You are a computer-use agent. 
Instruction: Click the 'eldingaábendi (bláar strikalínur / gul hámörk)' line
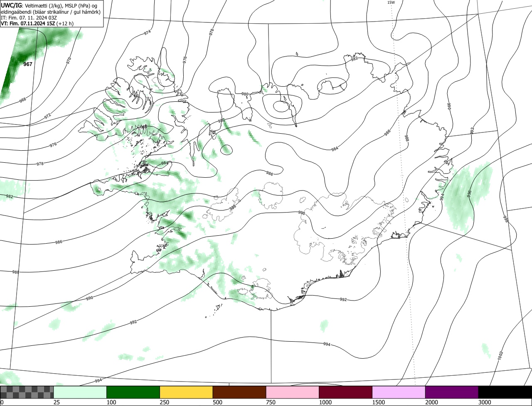pos(51,12)
